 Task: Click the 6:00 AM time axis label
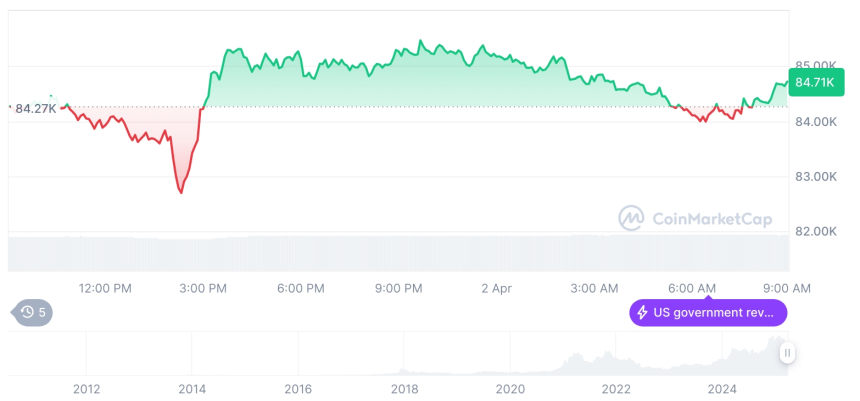692,288
